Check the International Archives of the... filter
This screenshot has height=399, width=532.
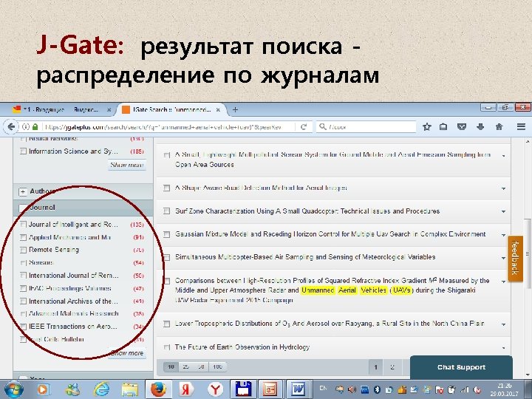pyautogui.click(x=23, y=301)
